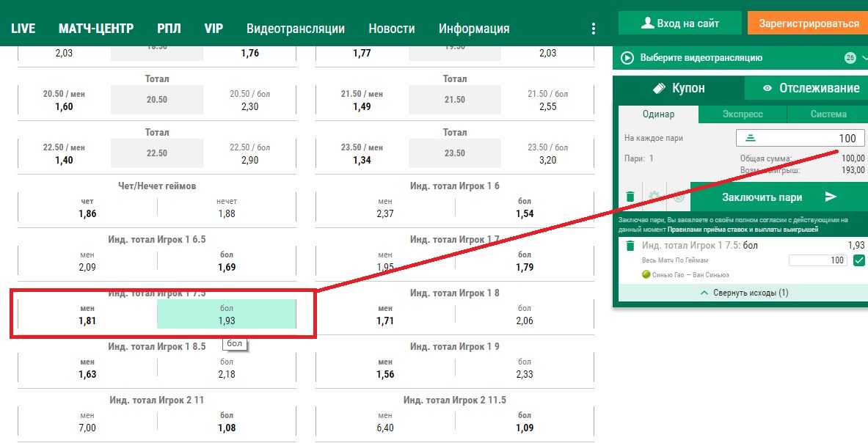Select Инд. тотал Игрок 2 11.5 мен 6,40
Image resolution: width=868 pixels, height=443 pixels.
tap(385, 422)
